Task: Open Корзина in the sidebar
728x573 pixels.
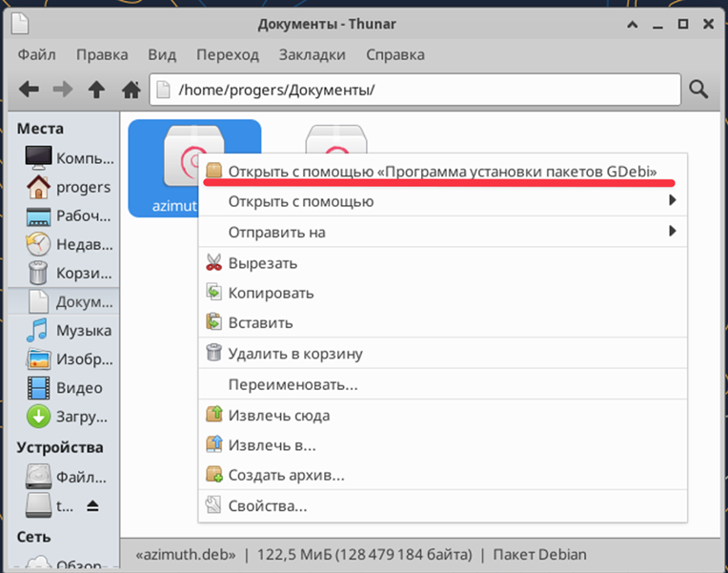Action: pyautogui.click(x=64, y=273)
